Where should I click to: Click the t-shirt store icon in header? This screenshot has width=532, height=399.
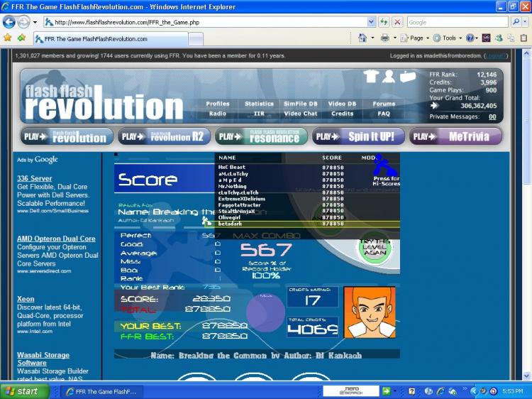[x=370, y=77]
